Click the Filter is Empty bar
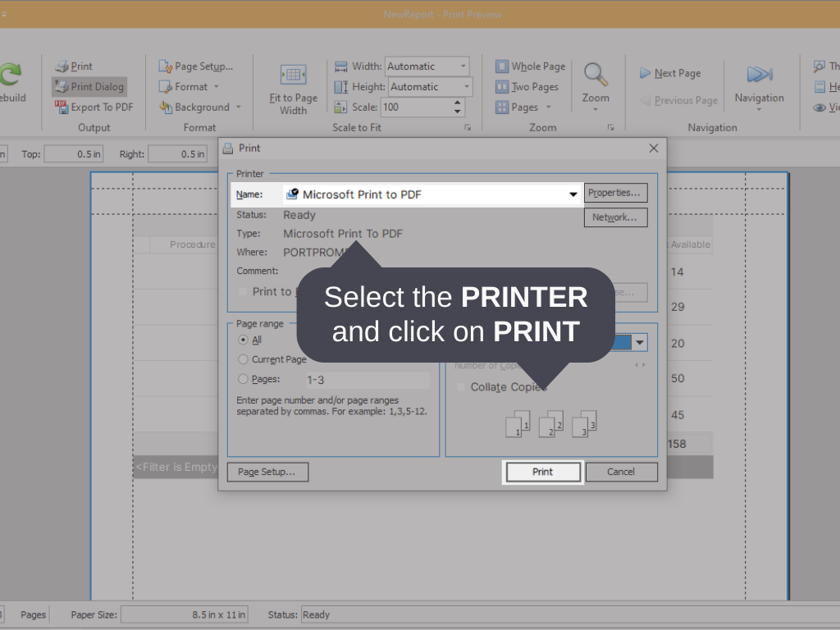 176,467
